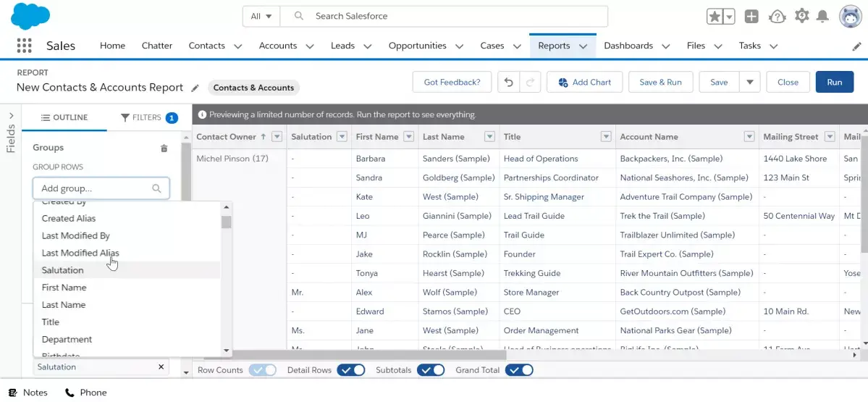Screen dimensions: 868x402
Task: Switch to the FILTERS tab
Action: pyautogui.click(x=149, y=117)
